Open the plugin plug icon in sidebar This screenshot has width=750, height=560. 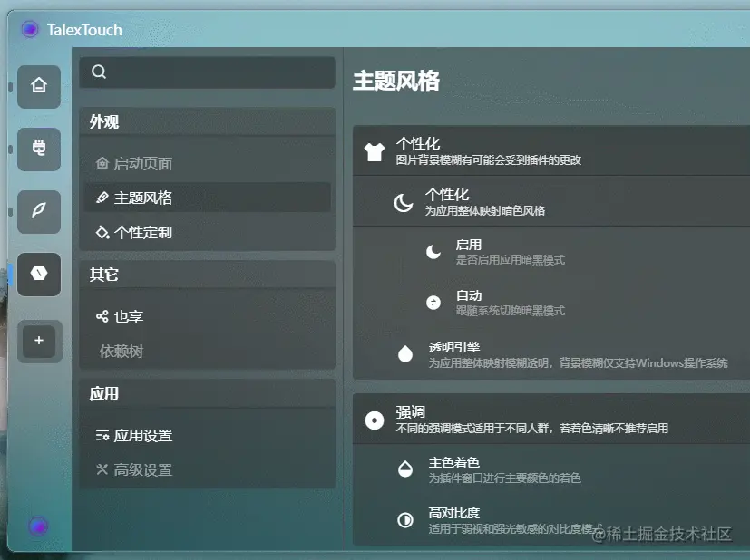pyautogui.click(x=39, y=150)
